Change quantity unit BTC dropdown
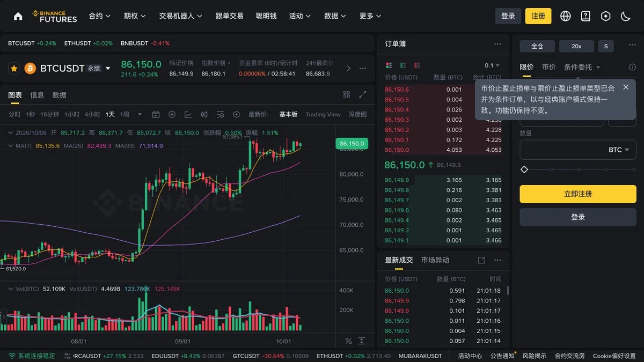Viewport: 644px width, 362px height. (619, 150)
